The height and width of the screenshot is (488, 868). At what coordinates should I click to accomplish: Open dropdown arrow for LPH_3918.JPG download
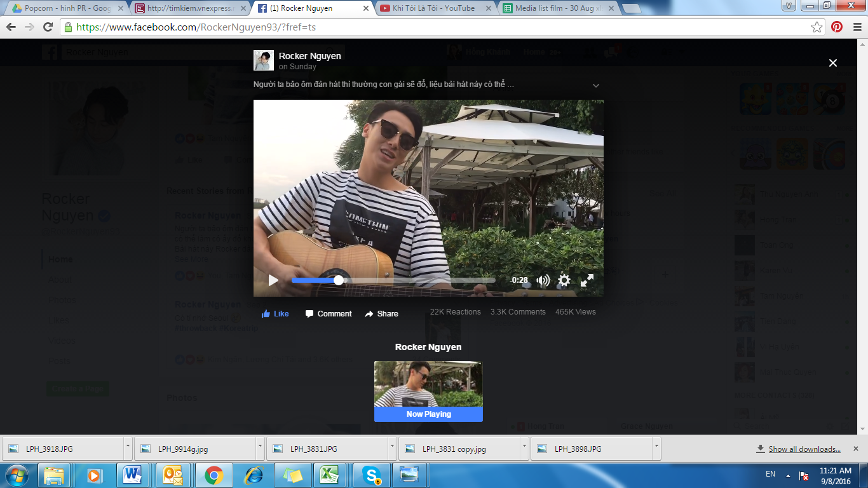(x=128, y=449)
